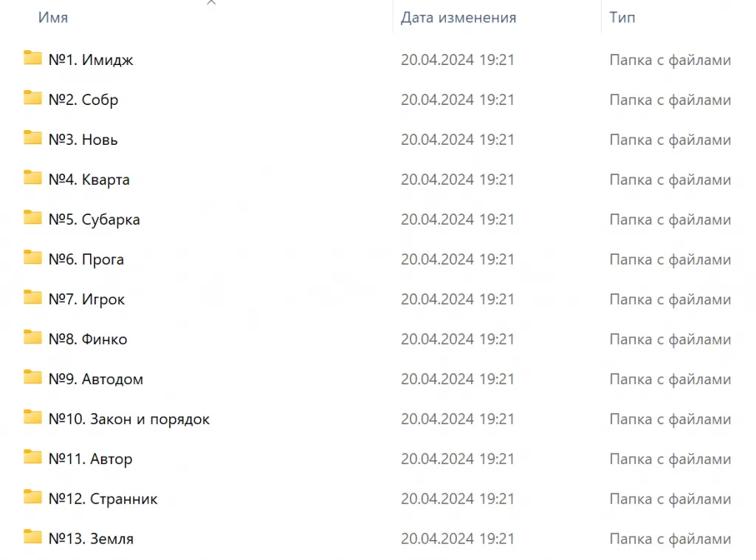Select the №5. Субарка folder icon
The width and height of the screenshot is (756, 560).
tap(32, 218)
